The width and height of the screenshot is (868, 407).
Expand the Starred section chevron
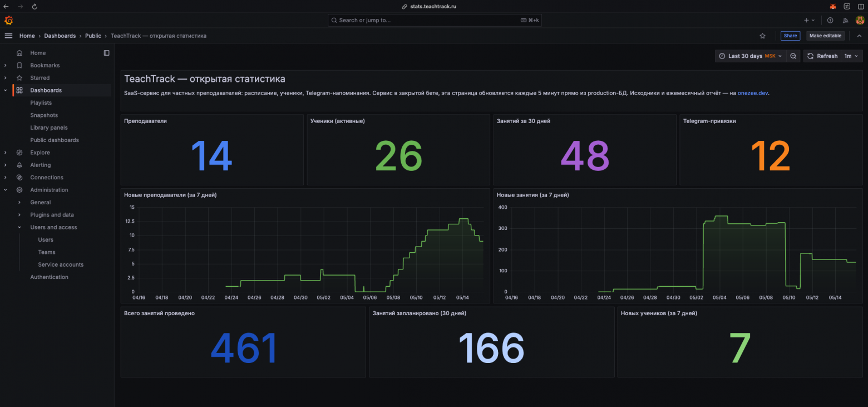(x=6, y=78)
